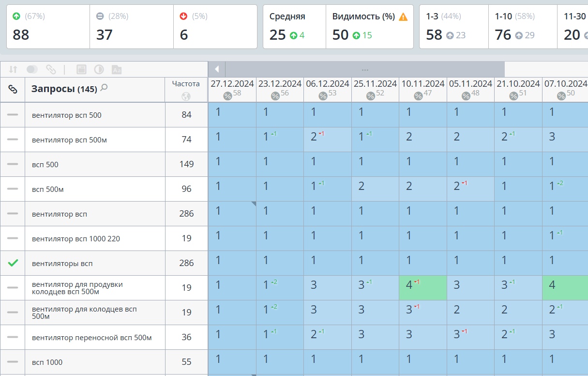Click frequency value 84 for вентилятор всп 500

(186, 115)
